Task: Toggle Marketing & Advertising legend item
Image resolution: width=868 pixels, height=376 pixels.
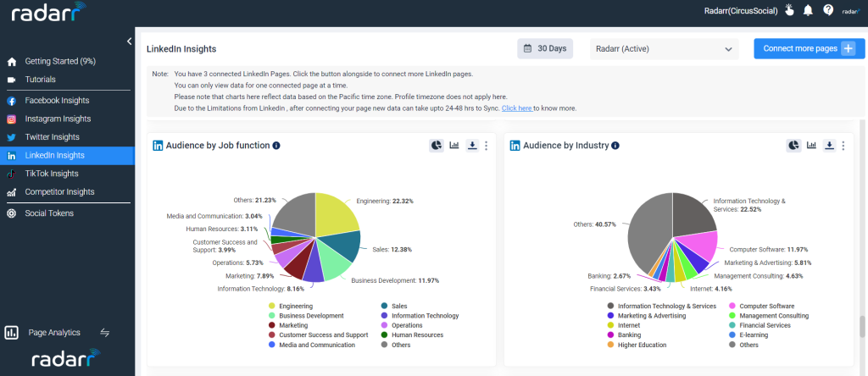Action: click(647, 316)
